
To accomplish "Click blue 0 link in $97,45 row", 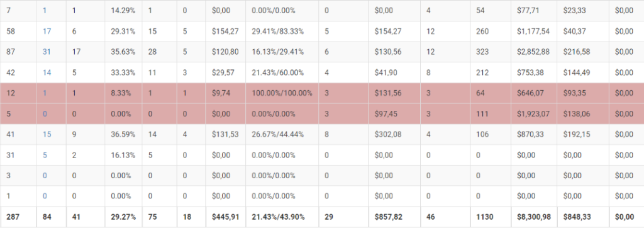I will tap(45, 113).
